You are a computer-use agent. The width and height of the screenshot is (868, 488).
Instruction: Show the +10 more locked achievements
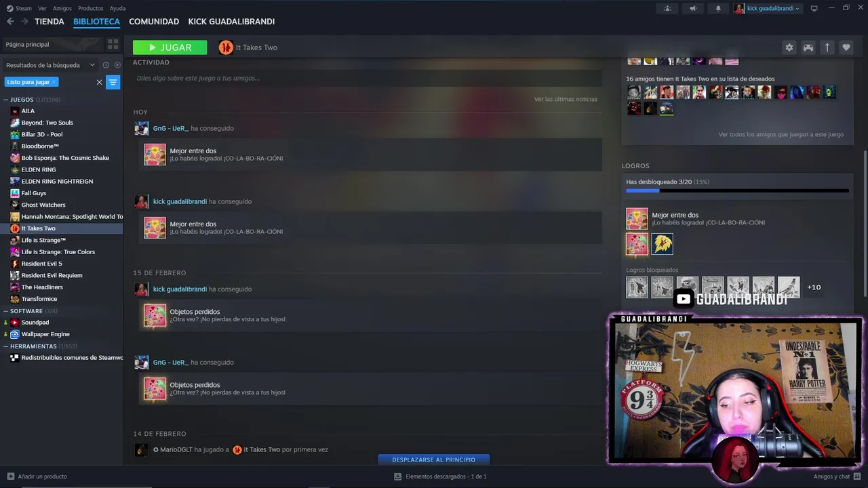(x=814, y=287)
